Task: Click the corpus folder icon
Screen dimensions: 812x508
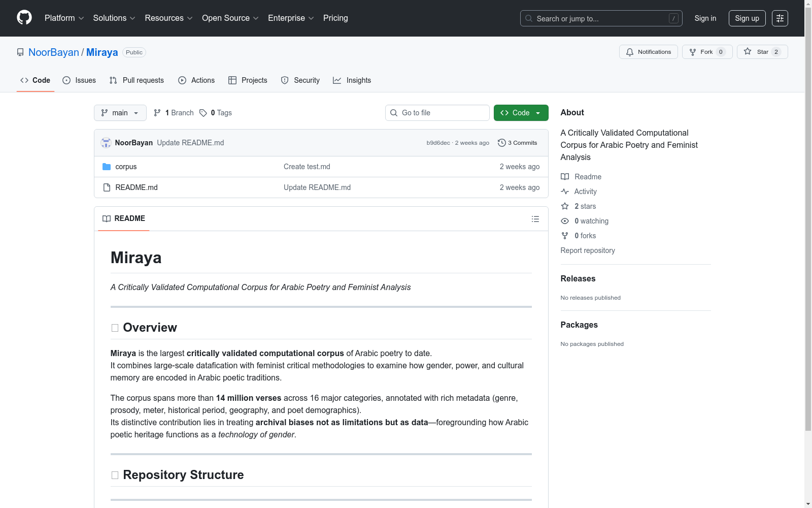Action: tap(107, 167)
